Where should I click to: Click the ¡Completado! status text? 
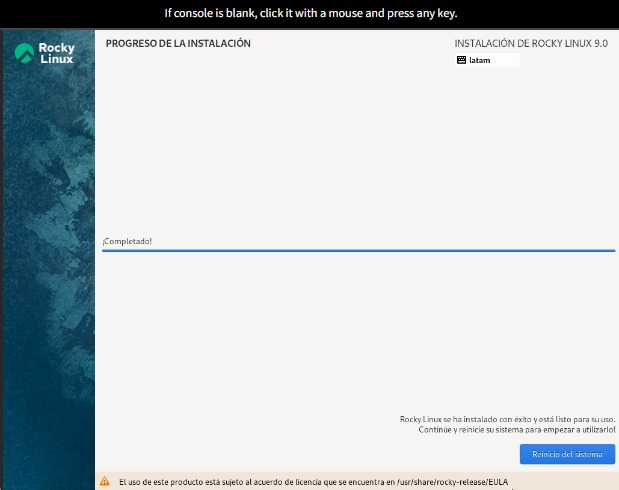(x=127, y=241)
